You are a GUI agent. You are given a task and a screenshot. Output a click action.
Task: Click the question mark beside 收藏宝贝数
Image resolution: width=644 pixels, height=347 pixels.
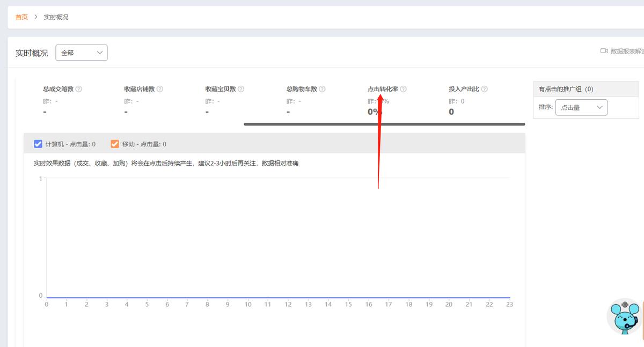(x=240, y=88)
